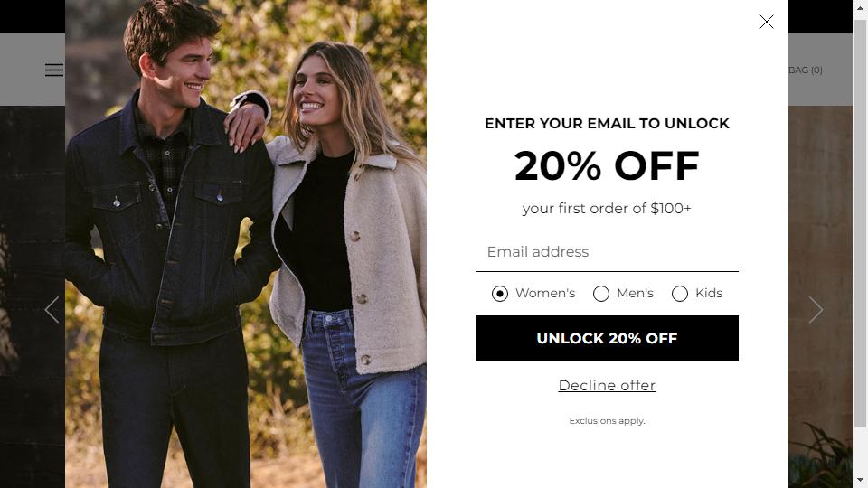
Task: Click the large 20% OFF heading
Action: pyautogui.click(x=607, y=165)
